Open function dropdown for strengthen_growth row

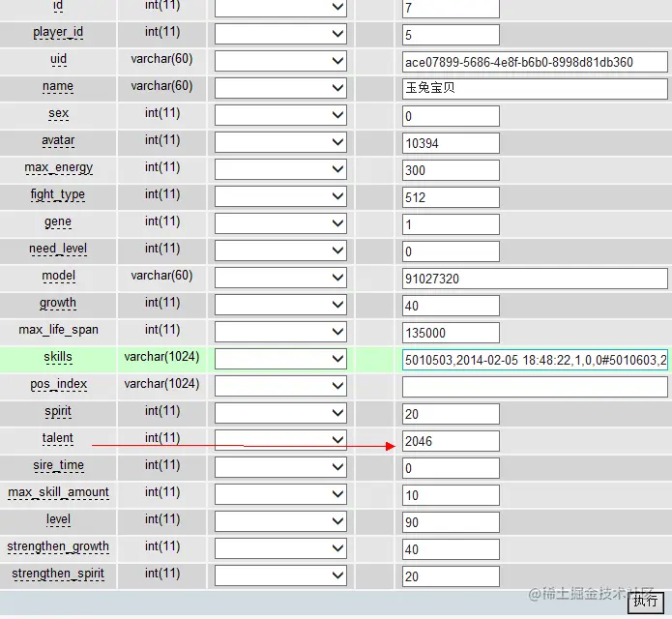pos(280,547)
